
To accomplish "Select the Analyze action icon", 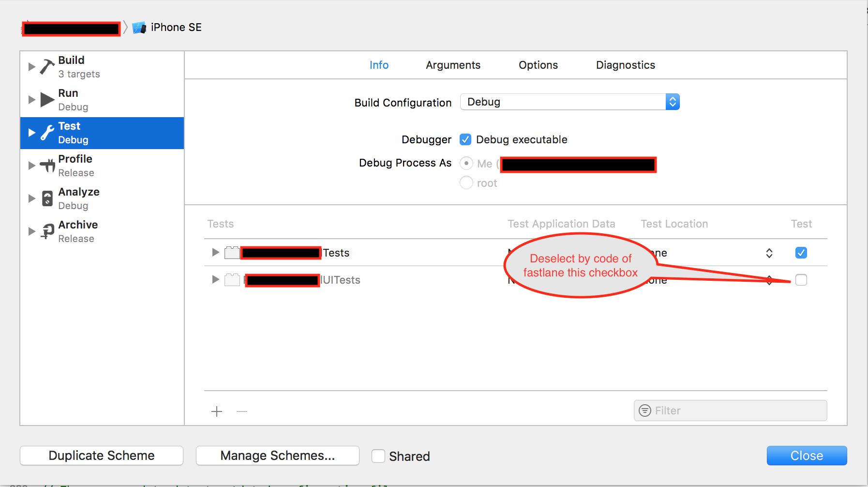I will [x=46, y=198].
